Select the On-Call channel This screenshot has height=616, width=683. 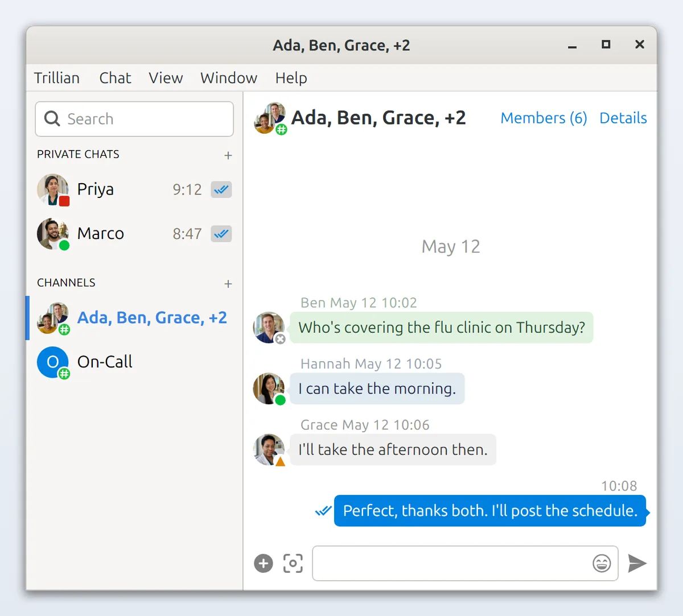tap(134, 362)
